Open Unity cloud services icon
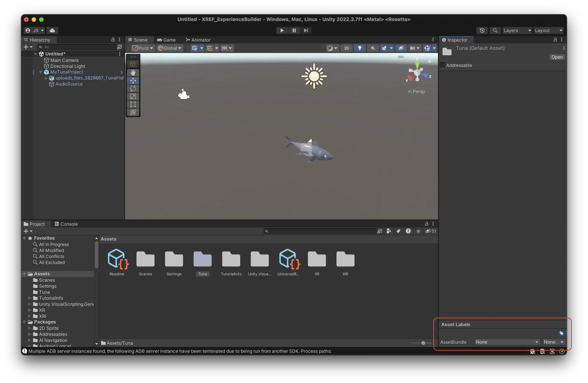Image resolution: width=588 pixels, height=383 pixels. click(x=52, y=30)
